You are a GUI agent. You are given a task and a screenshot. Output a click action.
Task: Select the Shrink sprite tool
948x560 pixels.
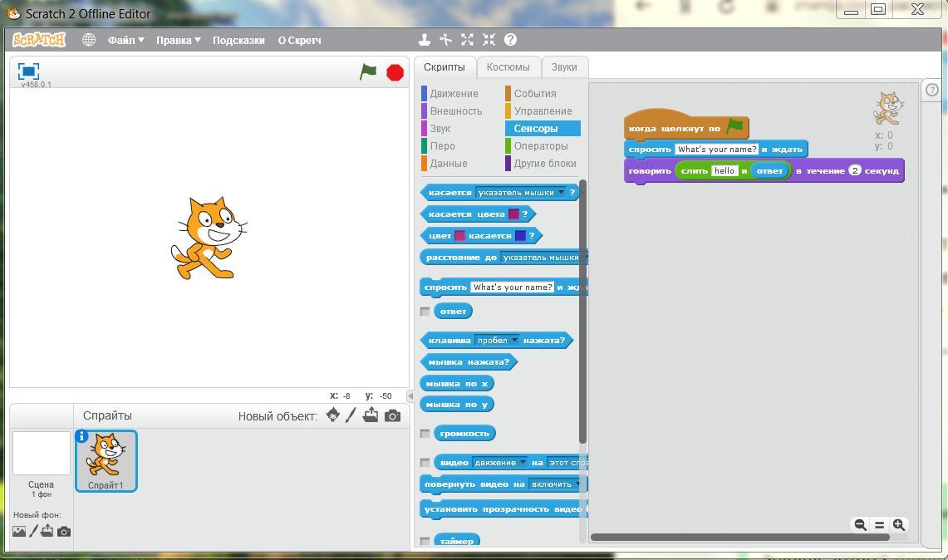pos(489,40)
